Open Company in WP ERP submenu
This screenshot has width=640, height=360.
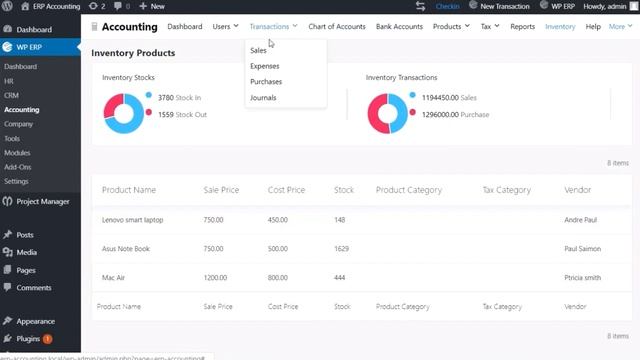point(18,124)
